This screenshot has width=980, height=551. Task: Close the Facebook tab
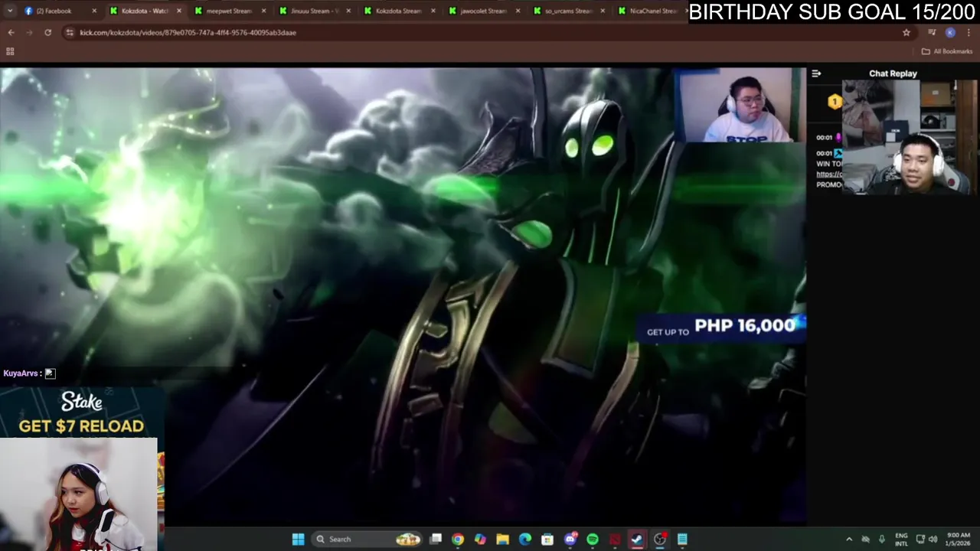pos(94,11)
